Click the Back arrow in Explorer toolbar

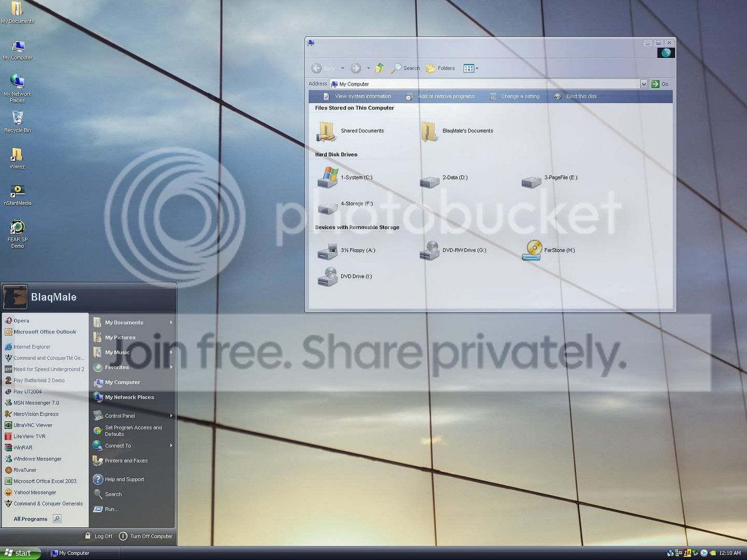click(x=316, y=68)
